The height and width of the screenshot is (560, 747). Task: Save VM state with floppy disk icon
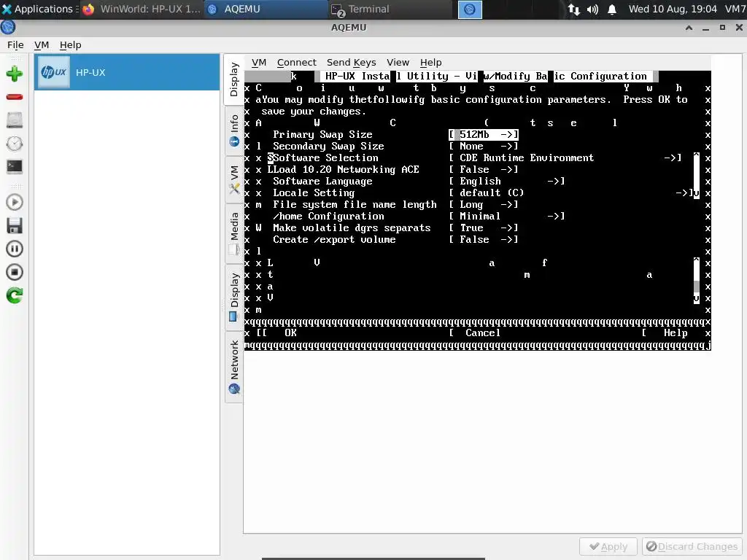click(15, 226)
